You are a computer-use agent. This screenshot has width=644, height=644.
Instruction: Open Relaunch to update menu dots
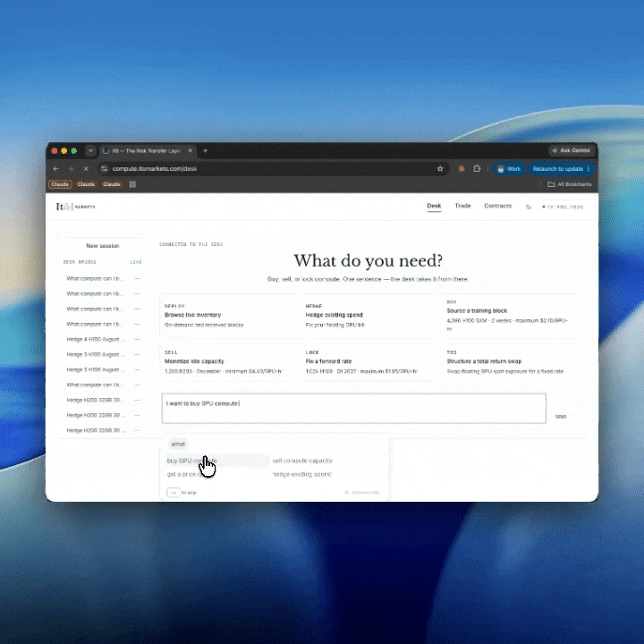pos(589,169)
